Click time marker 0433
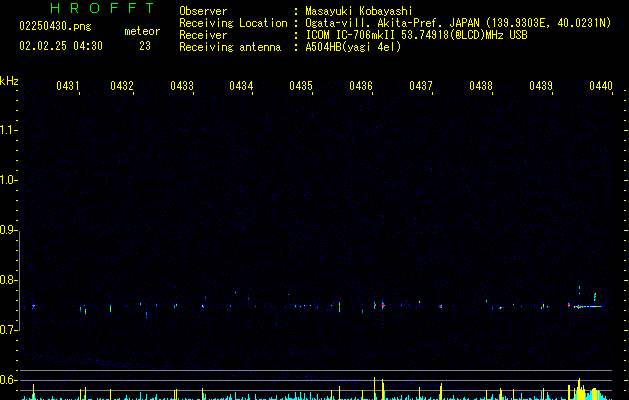629x400 pixels. click(x=182, y=85)
